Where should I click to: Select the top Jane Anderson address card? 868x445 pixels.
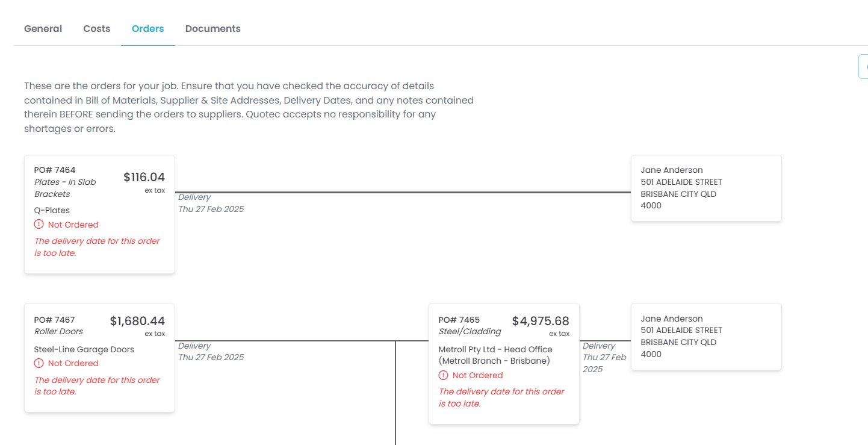(x=705, y=188)
